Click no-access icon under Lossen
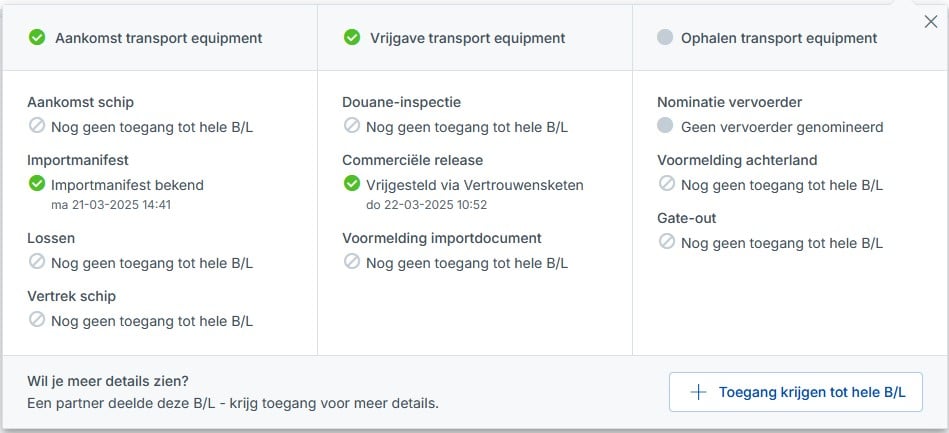 click(x=37, y=262)
